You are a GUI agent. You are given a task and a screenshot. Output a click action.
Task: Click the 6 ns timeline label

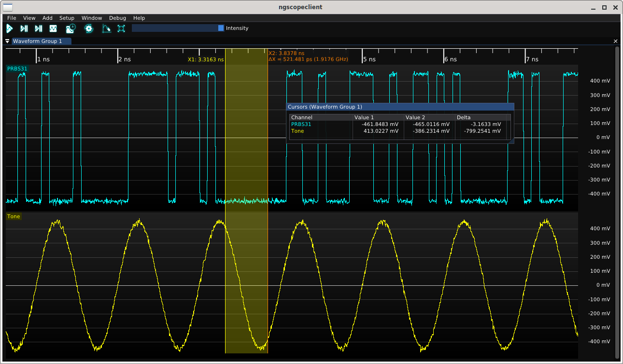click(x=450, y=59)
